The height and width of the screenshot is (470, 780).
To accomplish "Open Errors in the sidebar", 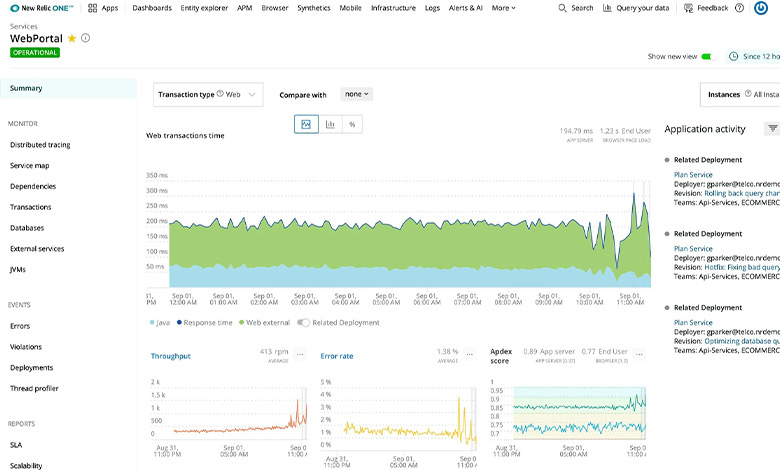I will click(x=20, y=326).
